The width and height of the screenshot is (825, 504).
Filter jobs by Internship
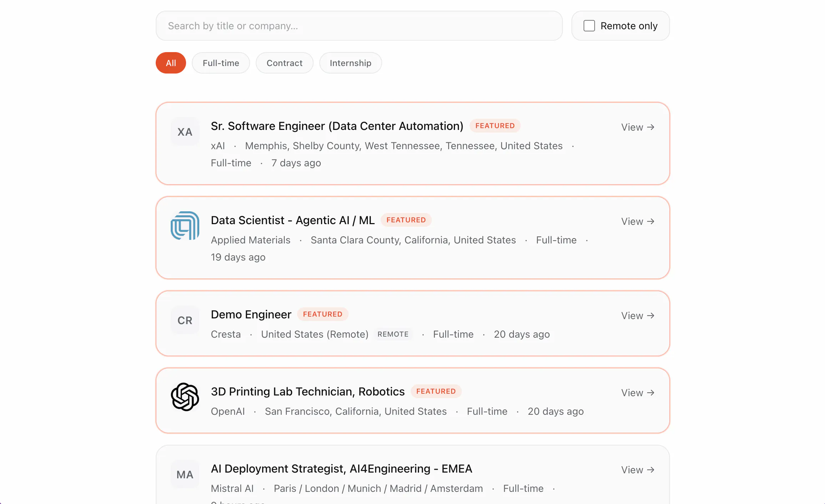click(x=351, y=63)
